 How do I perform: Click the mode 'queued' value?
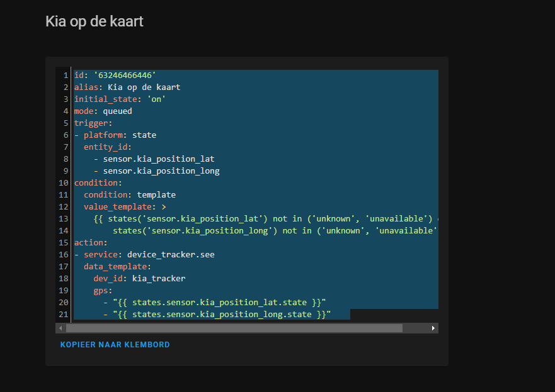(117, 111)
